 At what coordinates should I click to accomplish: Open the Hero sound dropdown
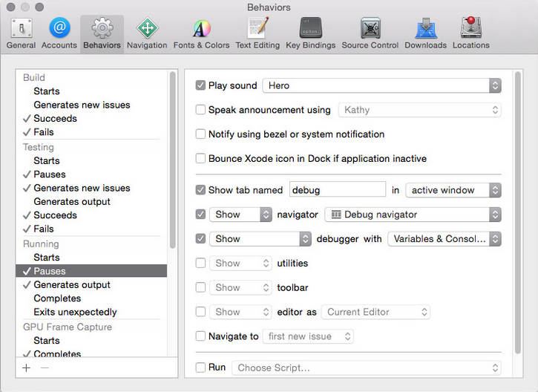(381, 85)
